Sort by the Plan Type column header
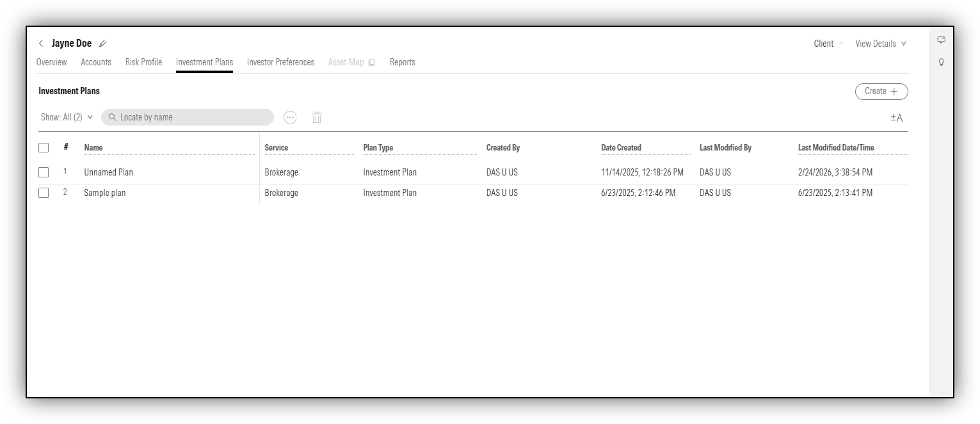The height and width of the screenshot is (424, 980). tap(378, 147)
